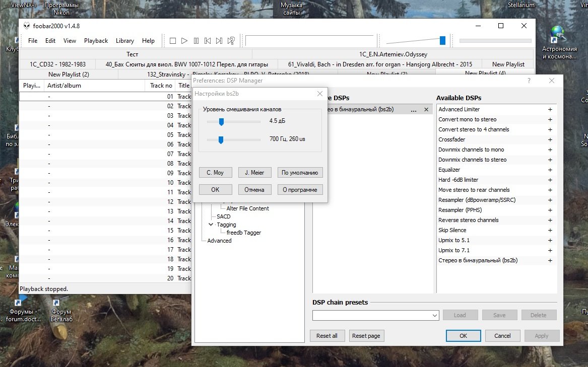The image size is (588, 367).
Task: Select Alter File Content tree item
Action: 247,208
